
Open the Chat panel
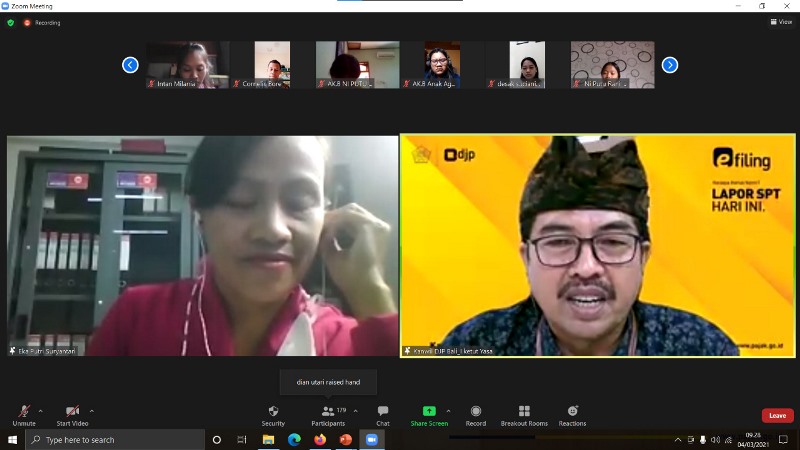tap(383, 415)
